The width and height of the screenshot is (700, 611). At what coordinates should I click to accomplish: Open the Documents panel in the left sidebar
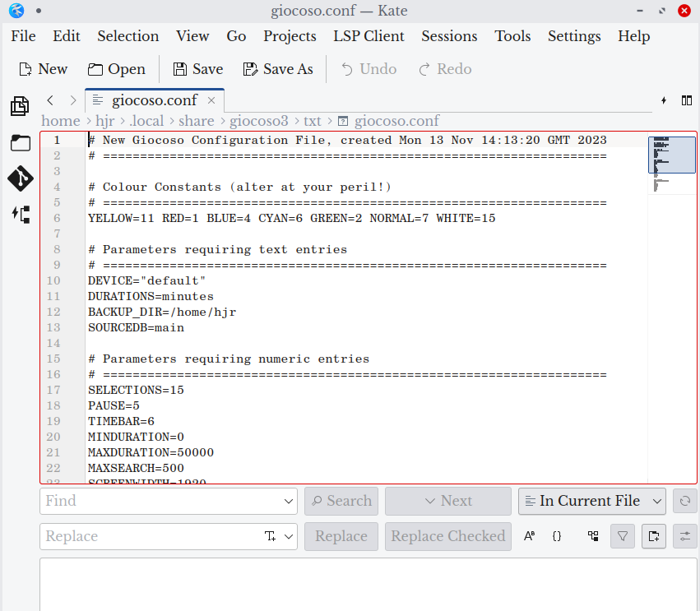tap(20, 106)
